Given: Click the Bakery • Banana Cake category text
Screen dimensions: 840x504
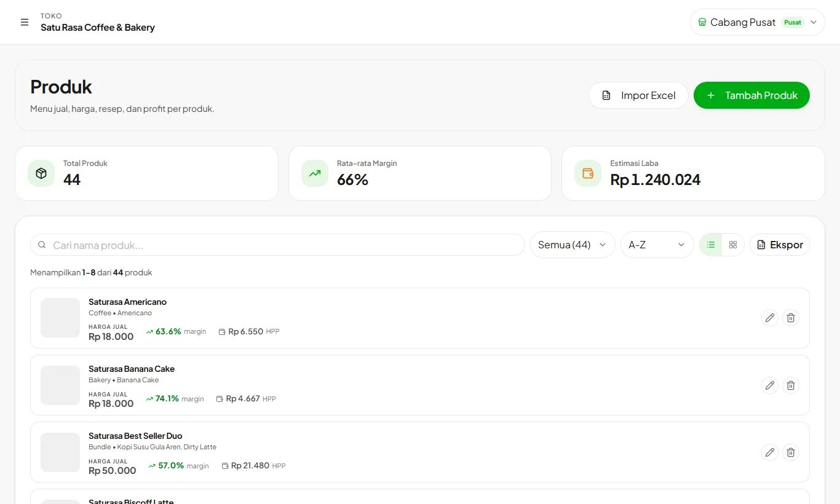Looking at the screenshot, I should (x=124, y=380).
